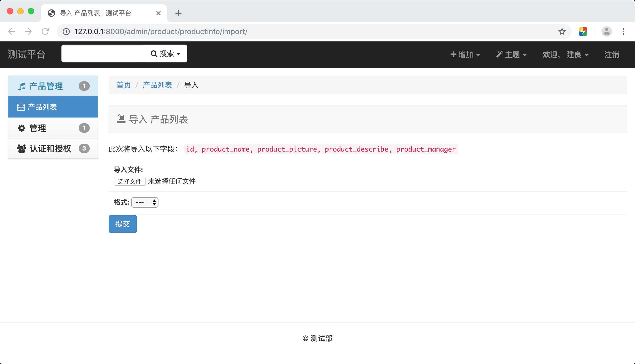Click the © 测试部 footer text
Screen dimensions: 635x364
pos(317,338)
